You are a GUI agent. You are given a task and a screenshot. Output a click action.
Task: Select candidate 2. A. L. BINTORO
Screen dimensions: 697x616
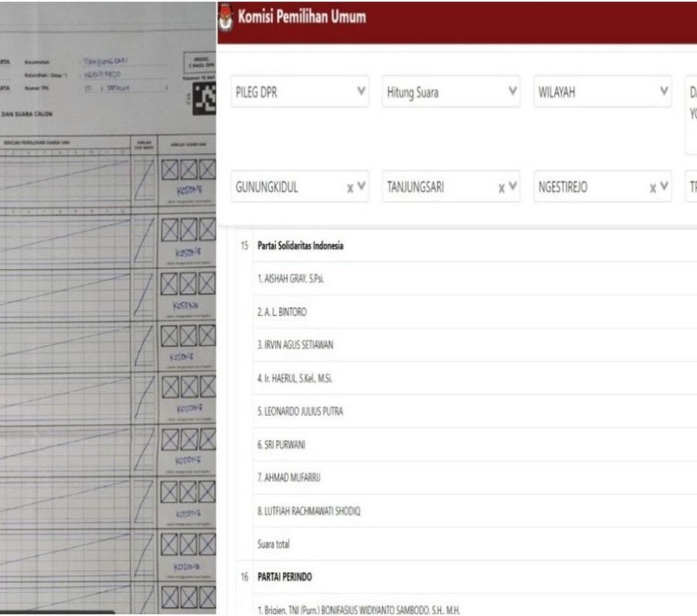475,312
